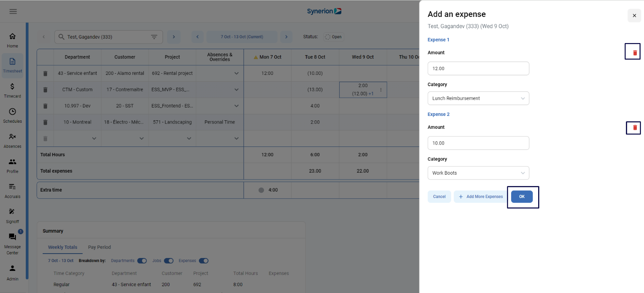Delete the 10 - Montreal row

[45, 122]
